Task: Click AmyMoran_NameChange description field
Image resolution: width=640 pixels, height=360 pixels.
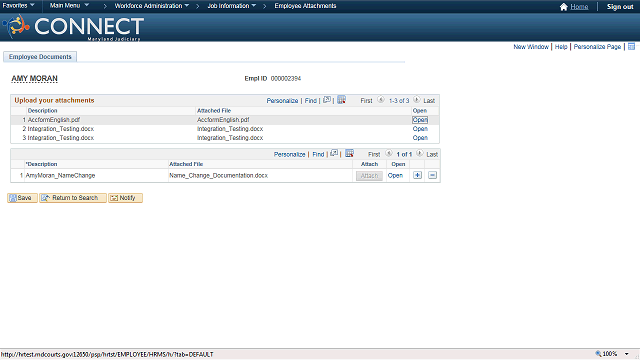Action: (60, 176)
